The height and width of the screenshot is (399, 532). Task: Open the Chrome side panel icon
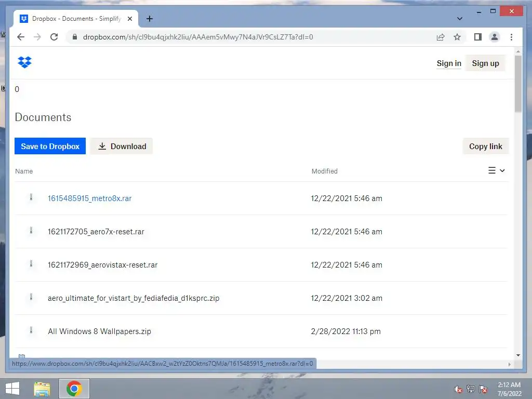pyautogui.click(x=478, y=37)
